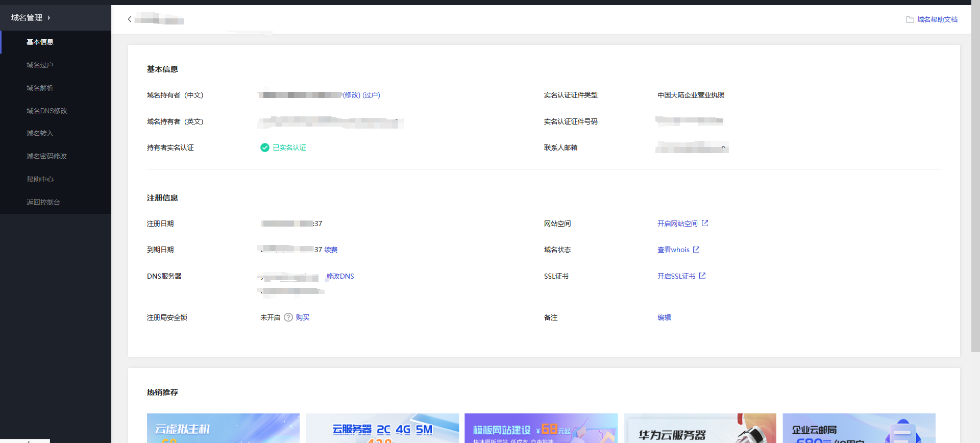Click 编辑 to edit the remark
The height and width of the screenshot is (443, 980).
(x=664, y=317)
